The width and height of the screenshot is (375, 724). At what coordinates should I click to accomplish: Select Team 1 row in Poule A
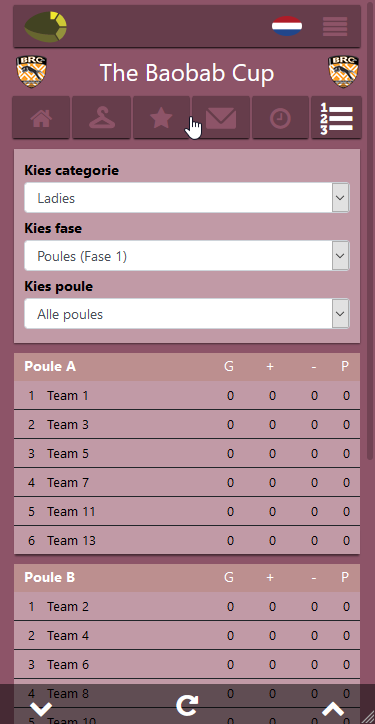[187, 395]
